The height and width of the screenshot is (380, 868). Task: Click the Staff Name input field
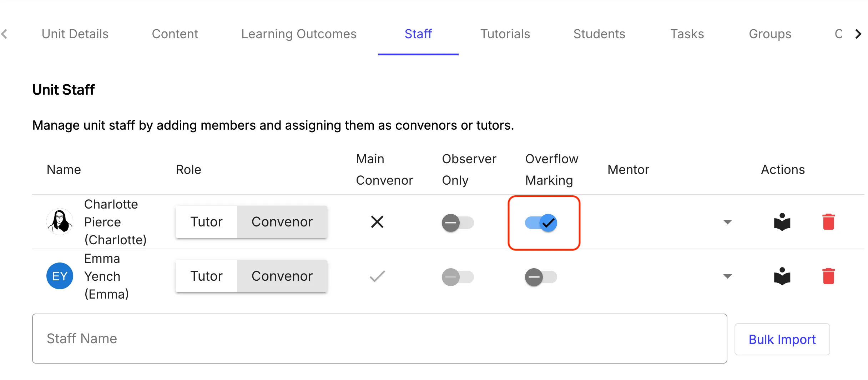coord(379,339)
